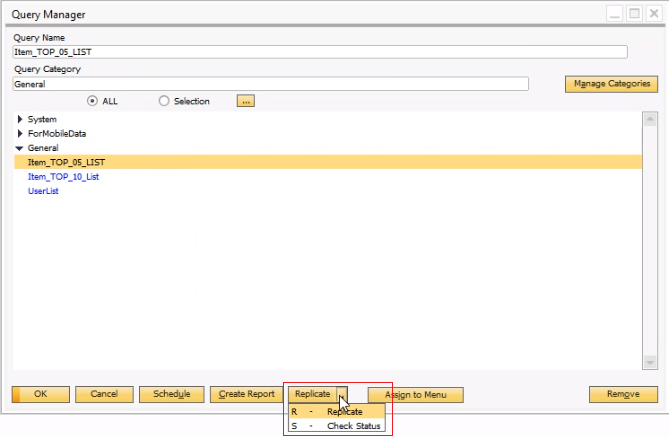The width and height of the screenshot is (669, 438).
Task: Expand the System category tree node
Action: 20,120
